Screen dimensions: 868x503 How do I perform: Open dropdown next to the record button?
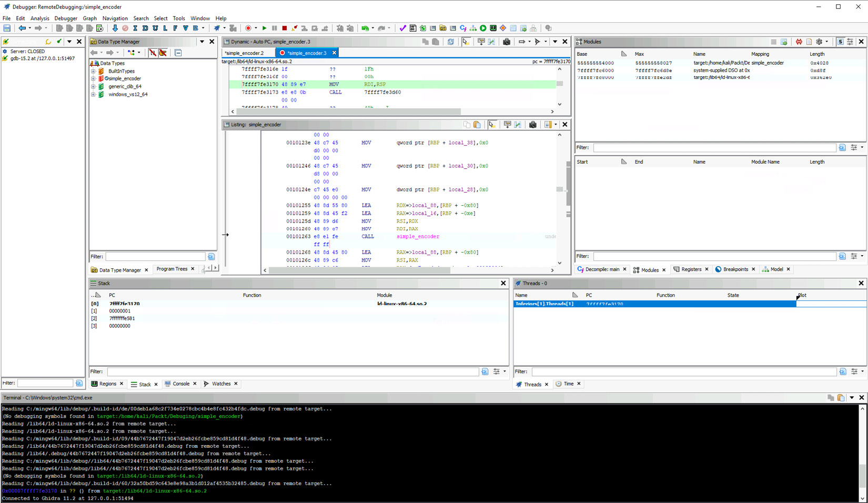256,28
